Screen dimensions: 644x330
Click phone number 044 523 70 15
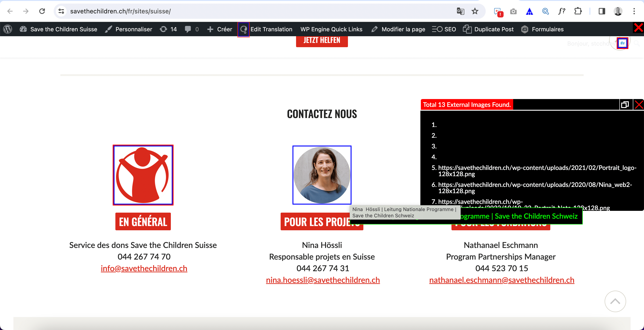point(502,269)
